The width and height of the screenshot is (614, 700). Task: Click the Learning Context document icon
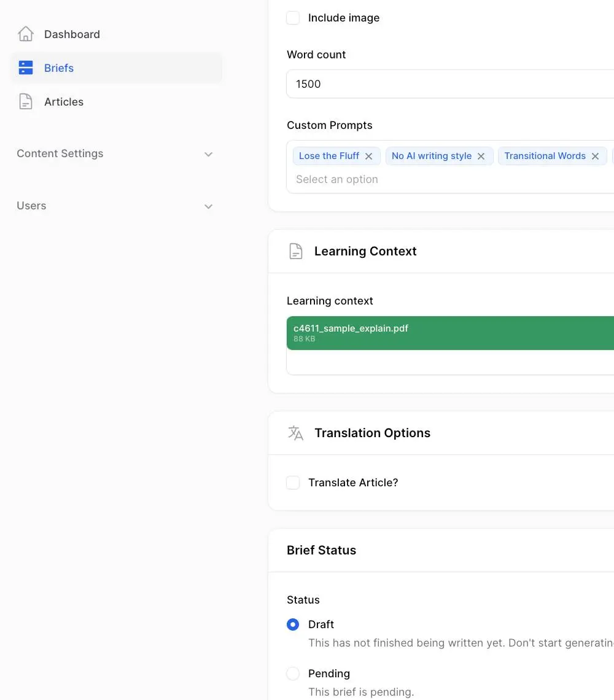tap(296, 251)
